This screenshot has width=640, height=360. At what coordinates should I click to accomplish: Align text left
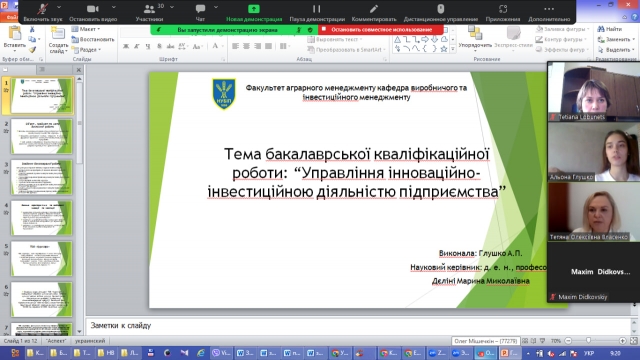(x=236, y=46)
